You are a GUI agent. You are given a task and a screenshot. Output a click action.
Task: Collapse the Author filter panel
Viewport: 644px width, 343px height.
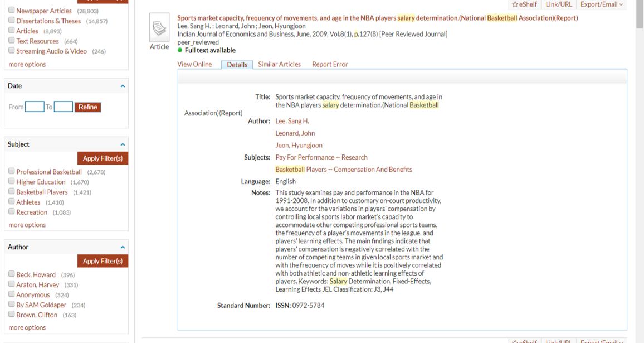pyautogui.click(x=123, y=247)
